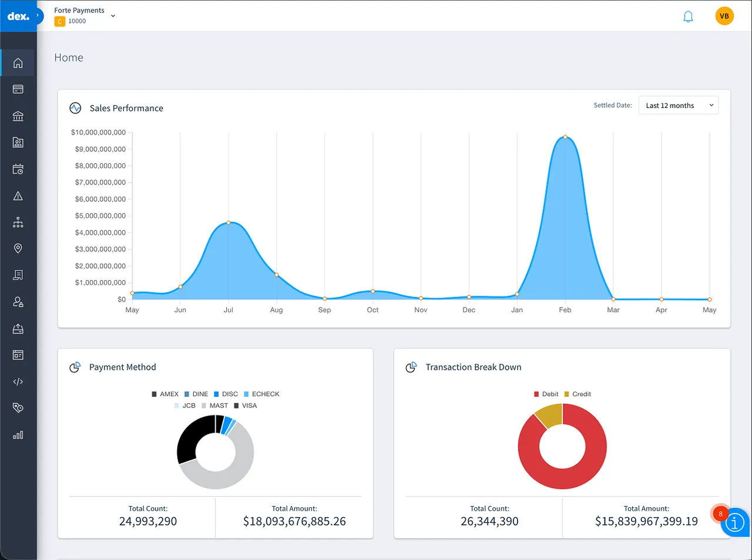Click the Feb axis label
This screenshot has width=752, height=560.
point(565,310)
